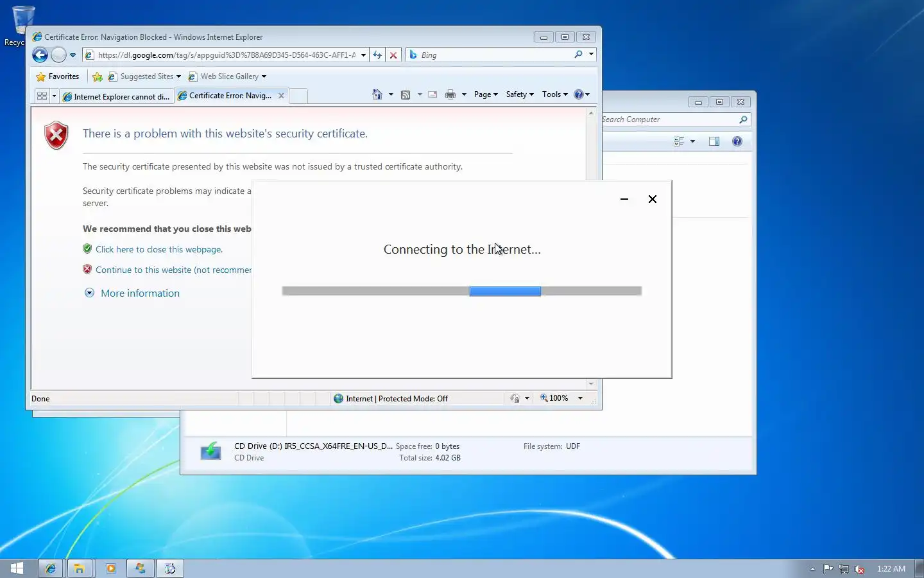Refresh the page with the Refresh icon
Image resolution: width=924 pixels, height=578 pixels.
377,55
